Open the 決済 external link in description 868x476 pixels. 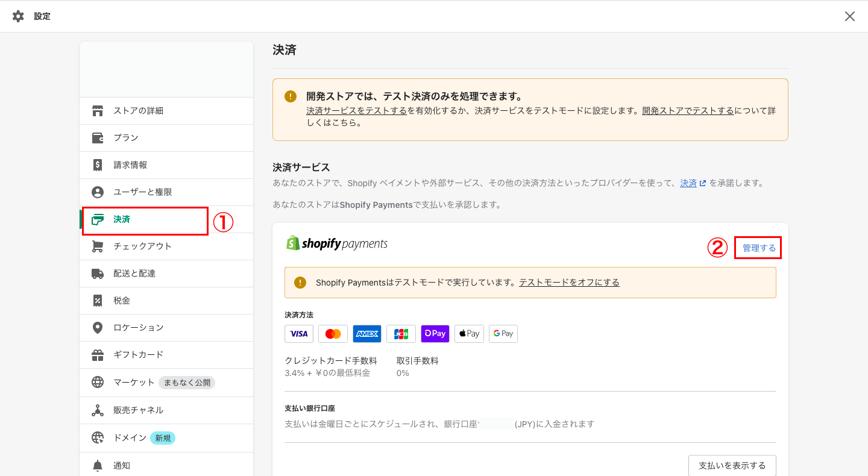(x=693, y=183)
